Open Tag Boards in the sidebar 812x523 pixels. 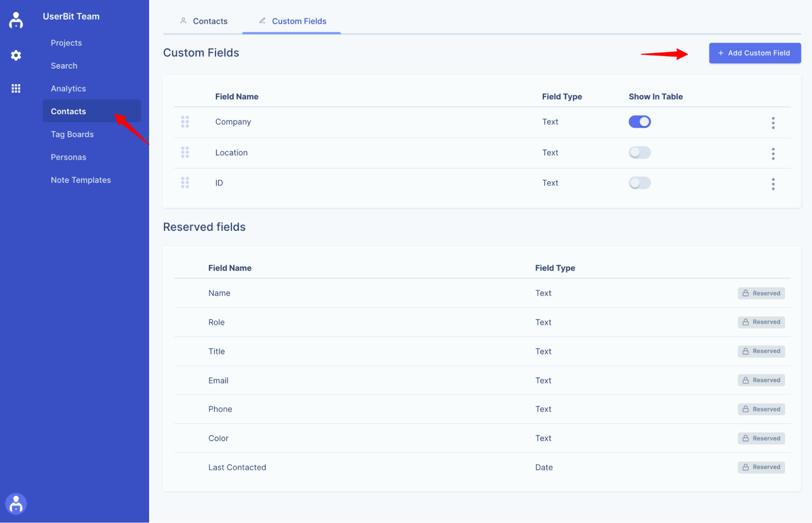click(72, 134)
